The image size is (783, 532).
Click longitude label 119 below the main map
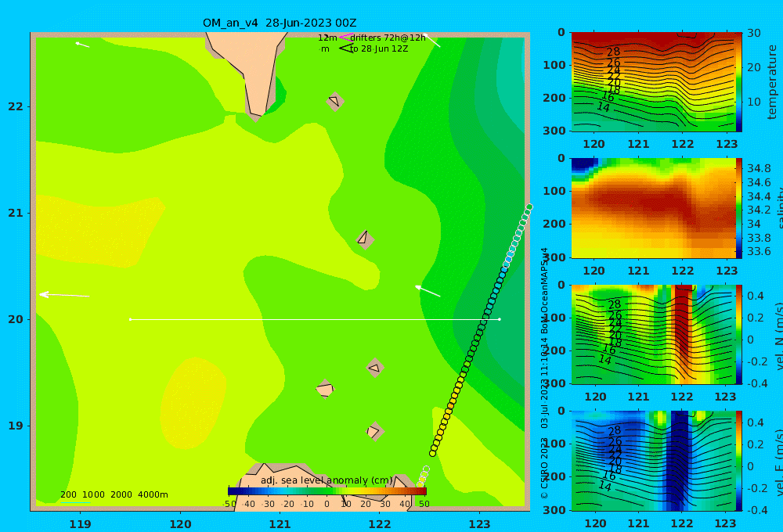coord(81,524)
